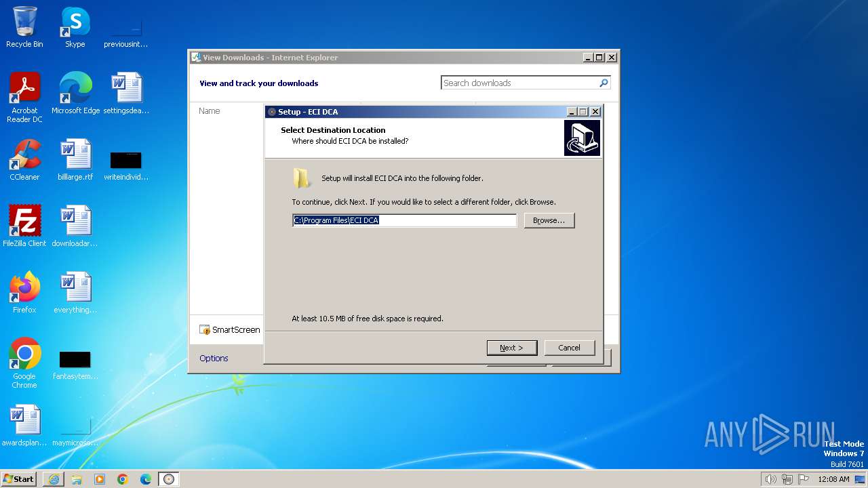This screenshot has width=868, height=488.
Task: Open the media player taskbar icon
Action: pos(100,479)
